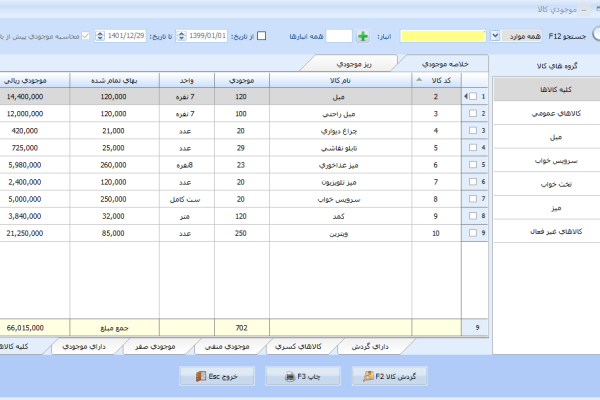
Task: Select تخت خواب product group
Action: coord(546,184)
